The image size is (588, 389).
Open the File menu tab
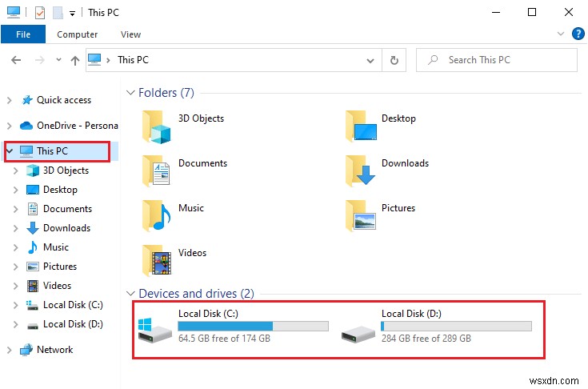coord(23,34)
